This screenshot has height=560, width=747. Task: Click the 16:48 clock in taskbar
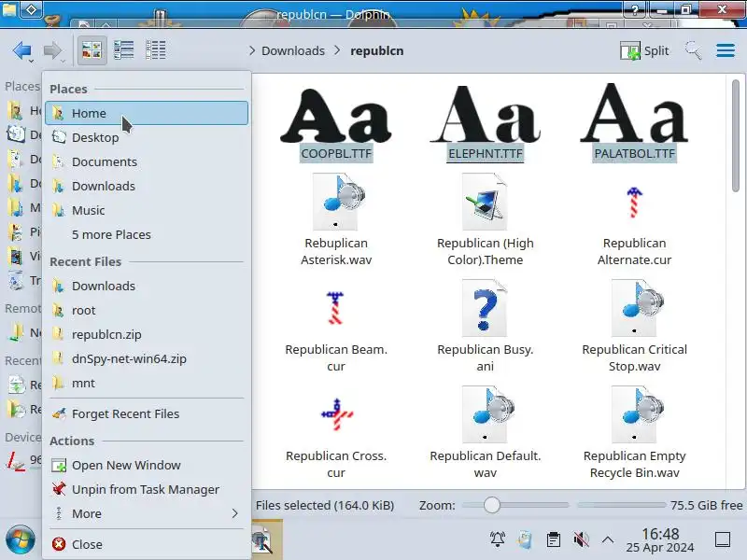pyautogui.click(x=660, y=534)
